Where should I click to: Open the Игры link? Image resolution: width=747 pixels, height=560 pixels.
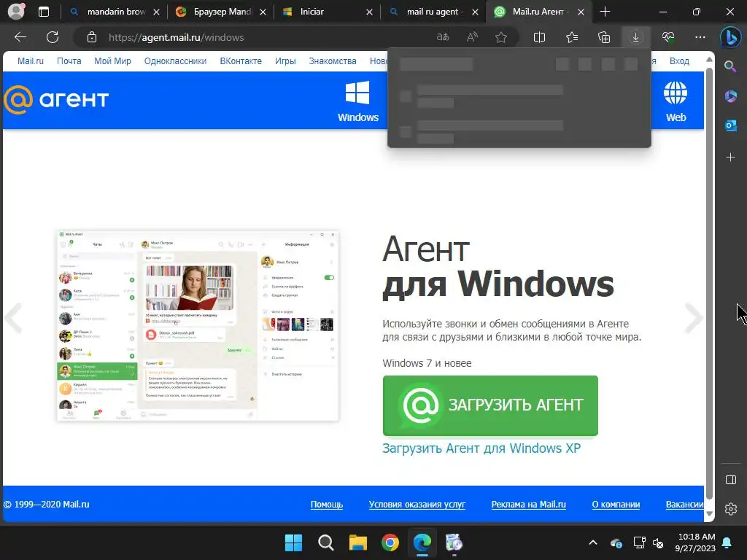285,61
